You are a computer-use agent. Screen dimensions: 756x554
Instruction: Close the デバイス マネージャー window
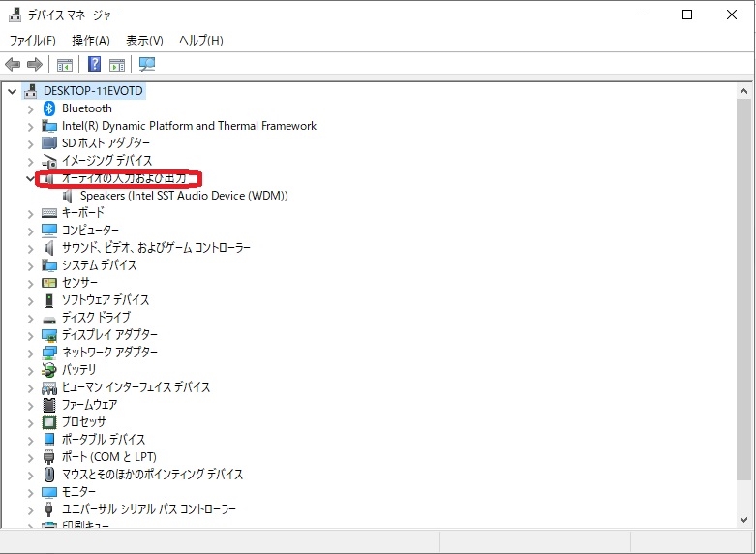732,15
